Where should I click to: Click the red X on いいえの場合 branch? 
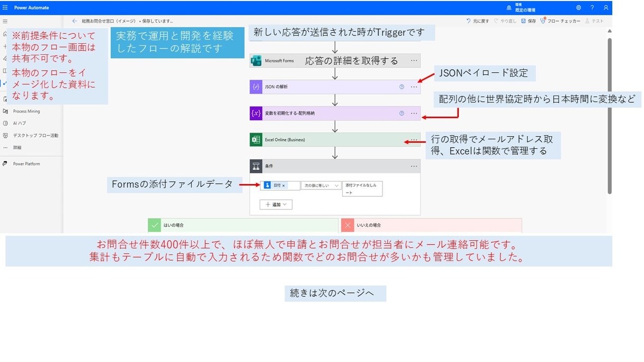pyautogui.click(x=347, y=225)
